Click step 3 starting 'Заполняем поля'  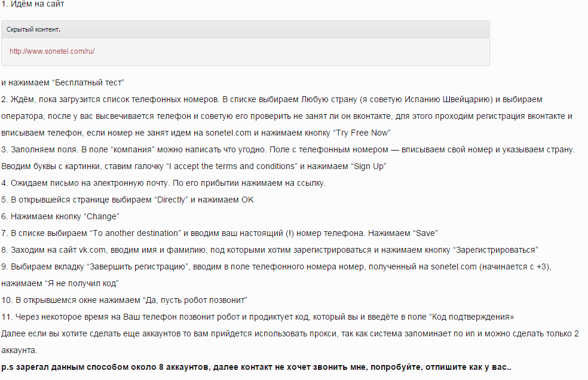[x=288, y=158]
